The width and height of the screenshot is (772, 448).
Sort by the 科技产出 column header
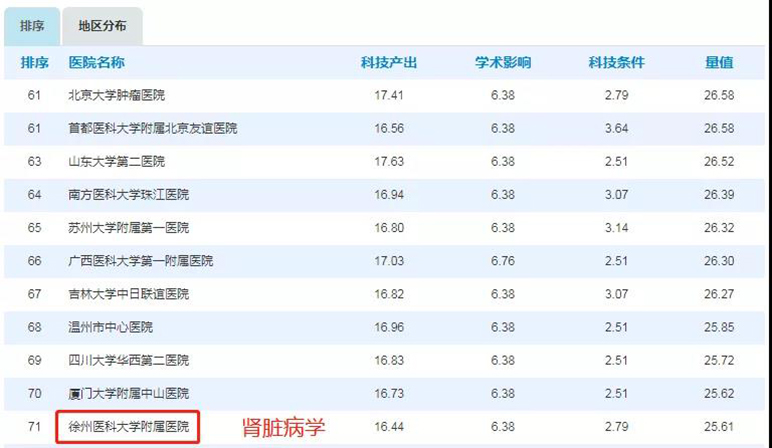389,63
